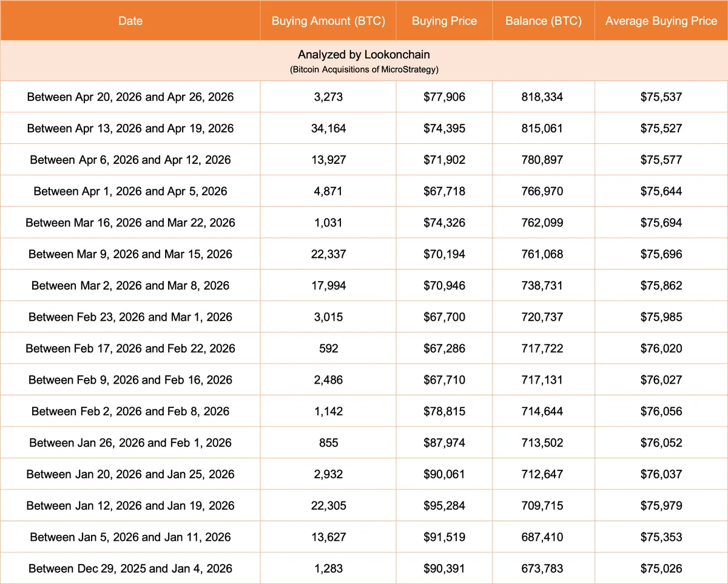Click balance 673,783
The width and height of the screenshot is (728, 584).
coord(543,569)
